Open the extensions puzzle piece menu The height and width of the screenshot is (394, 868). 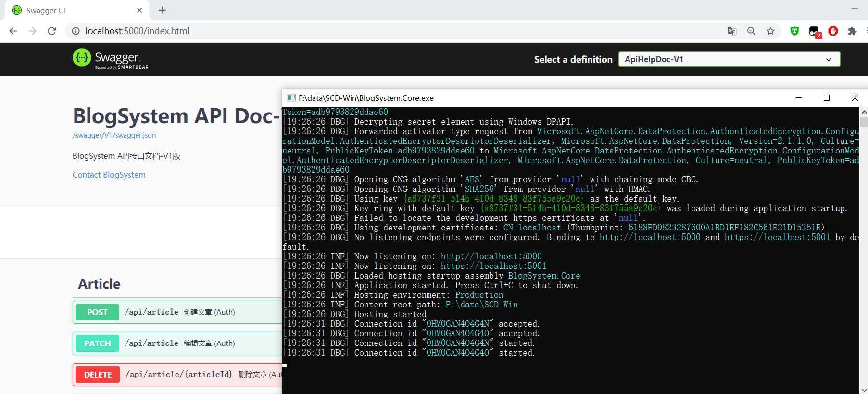tap(852, 31)
